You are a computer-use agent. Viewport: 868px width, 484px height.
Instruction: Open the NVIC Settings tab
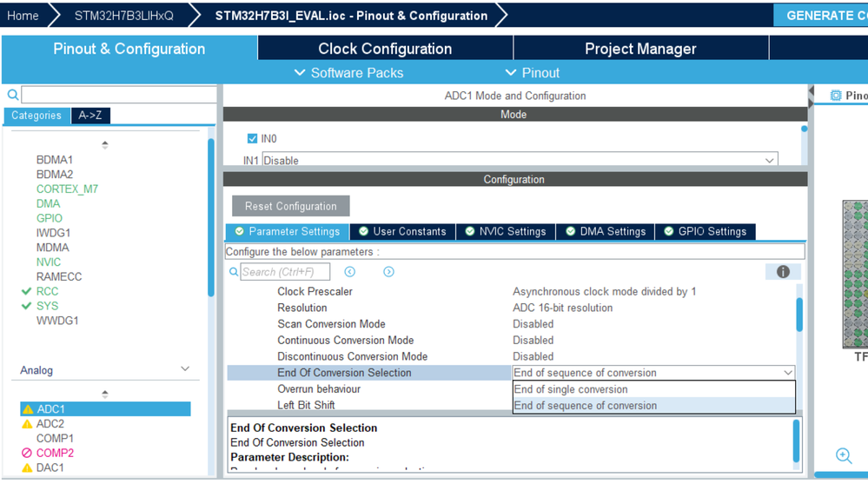tap(506, 231)
